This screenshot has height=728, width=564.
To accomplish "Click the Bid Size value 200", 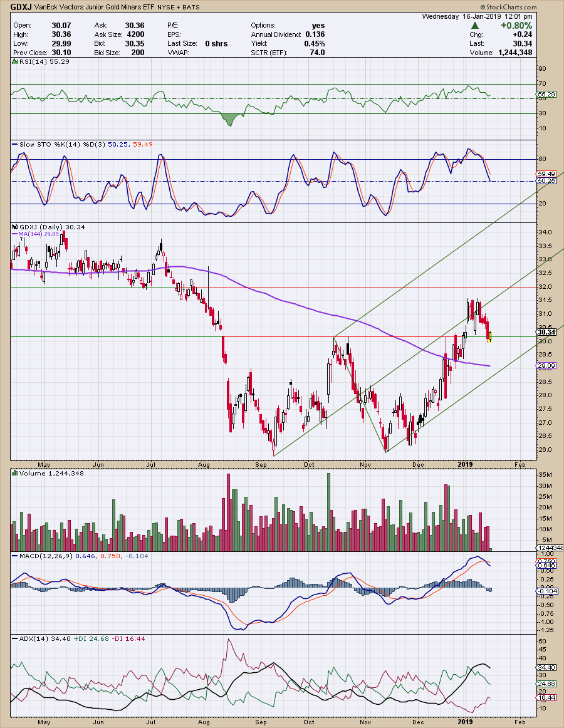I will click(x=137, y=53).
